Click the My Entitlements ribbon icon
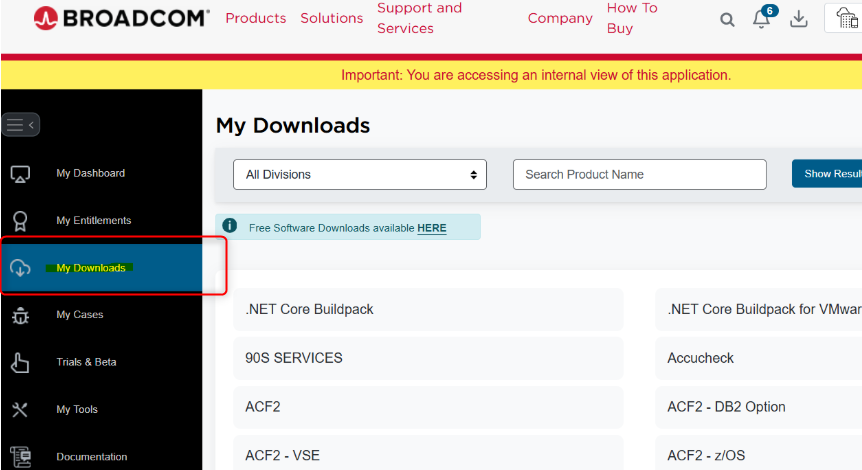 [20, 221]
